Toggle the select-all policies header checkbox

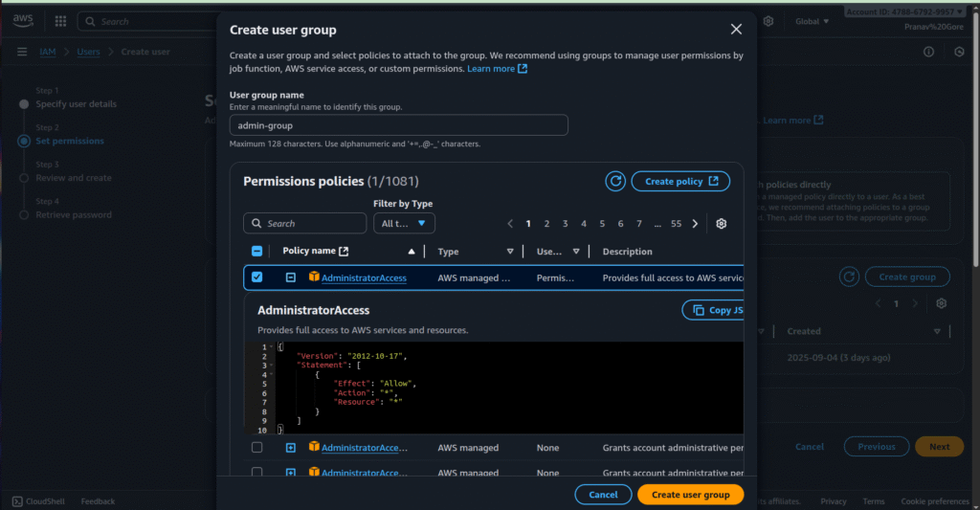coord(256,252)
